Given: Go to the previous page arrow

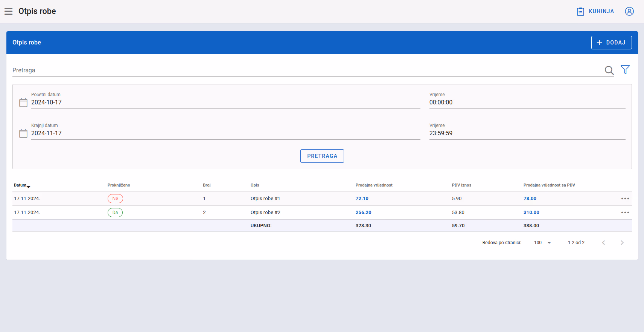Looking at the screenshot, I should pos(603,243).
